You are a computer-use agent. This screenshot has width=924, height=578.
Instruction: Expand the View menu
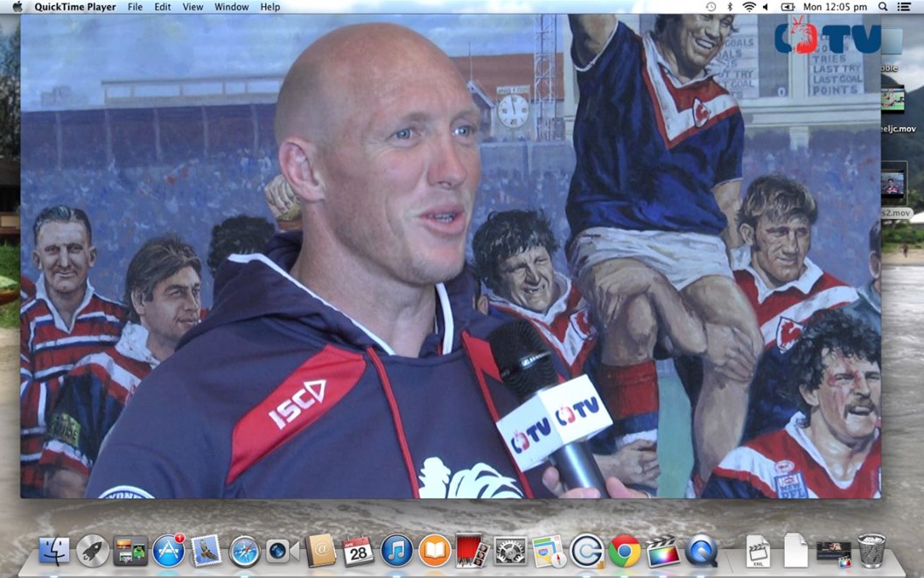192,7
